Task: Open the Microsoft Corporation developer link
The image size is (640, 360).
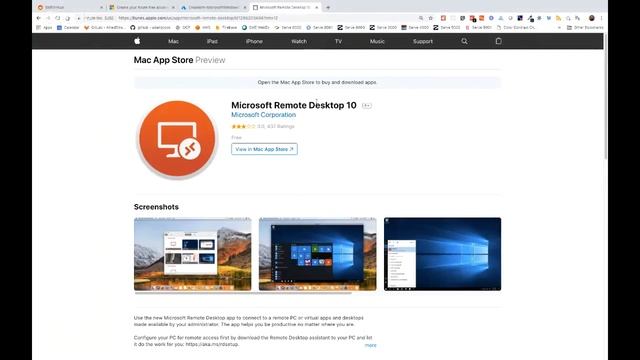Action: tap(264, 115)
